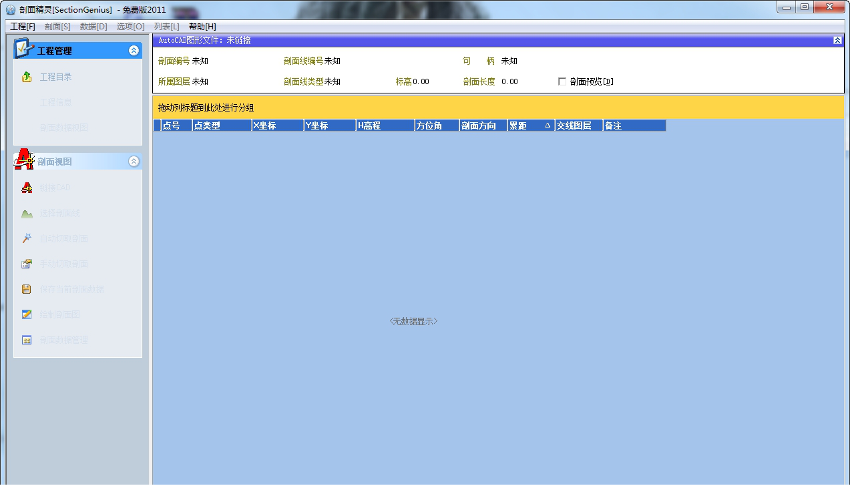Click the 标高 0.00 value
The height and width of the screenshot is (504, 850).
coord(421,81)
